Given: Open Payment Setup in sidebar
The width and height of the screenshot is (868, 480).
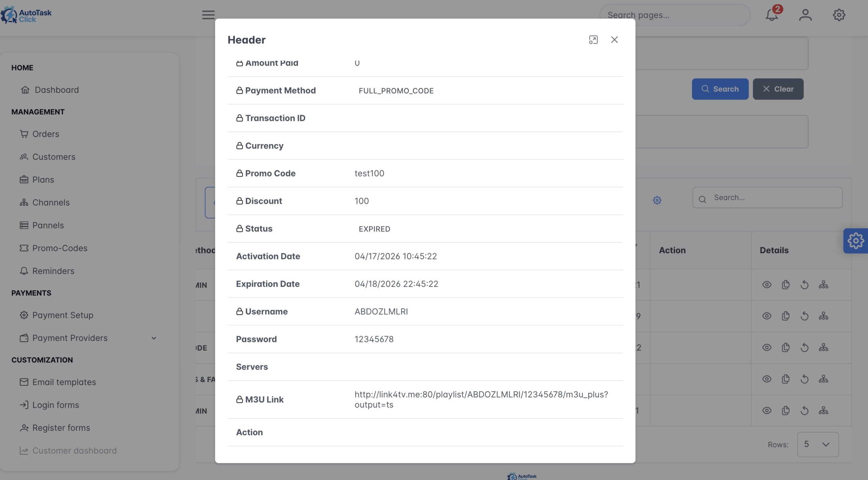Looking at the screenshot, I should [56, 315].
